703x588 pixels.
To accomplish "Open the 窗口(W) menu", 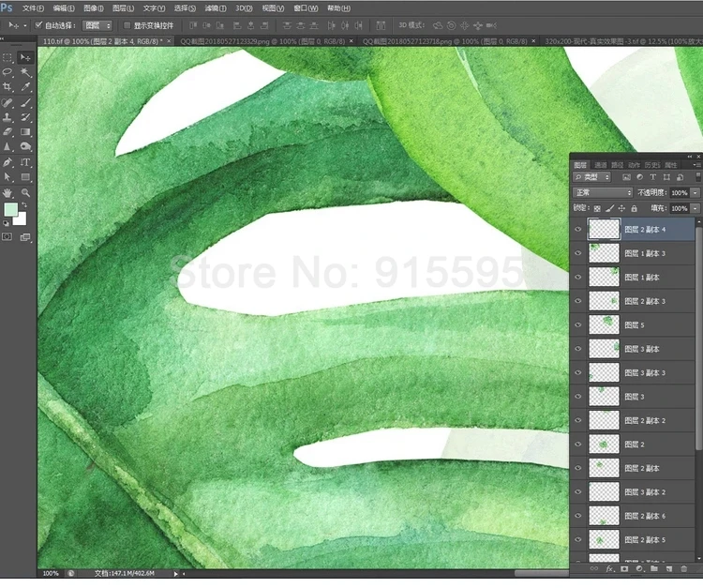I will point(306,8).
